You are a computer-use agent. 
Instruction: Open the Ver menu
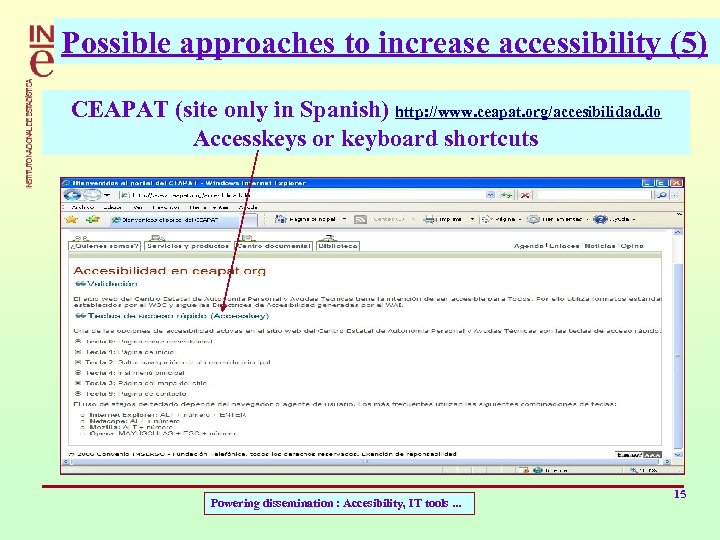[137, 207]
